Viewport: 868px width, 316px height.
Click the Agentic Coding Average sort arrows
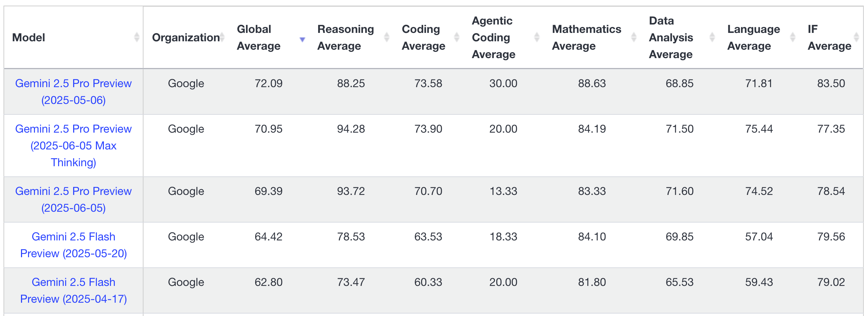[x=537, y=37]
